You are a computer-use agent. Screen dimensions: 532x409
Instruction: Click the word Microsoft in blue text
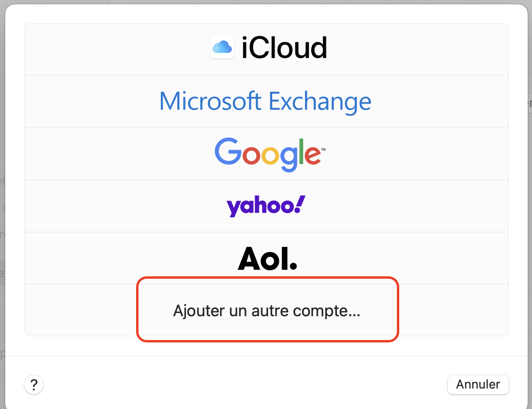click(x=210, y=101)
